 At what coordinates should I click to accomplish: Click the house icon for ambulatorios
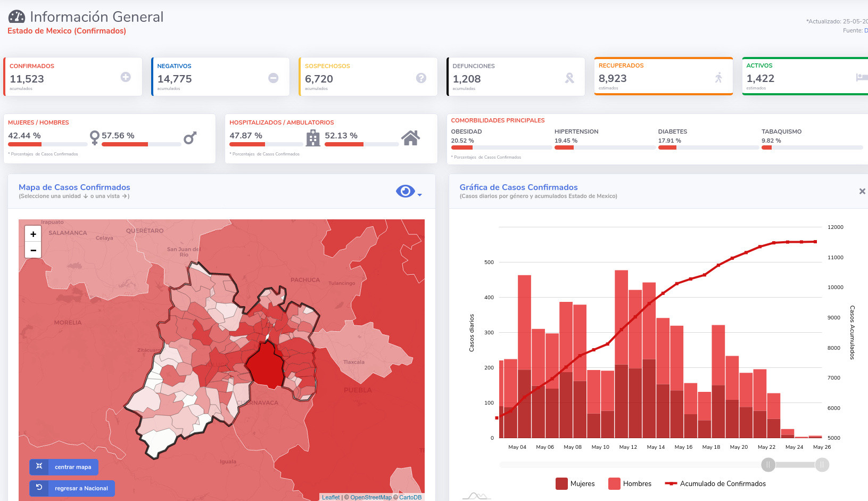(410, 138)
